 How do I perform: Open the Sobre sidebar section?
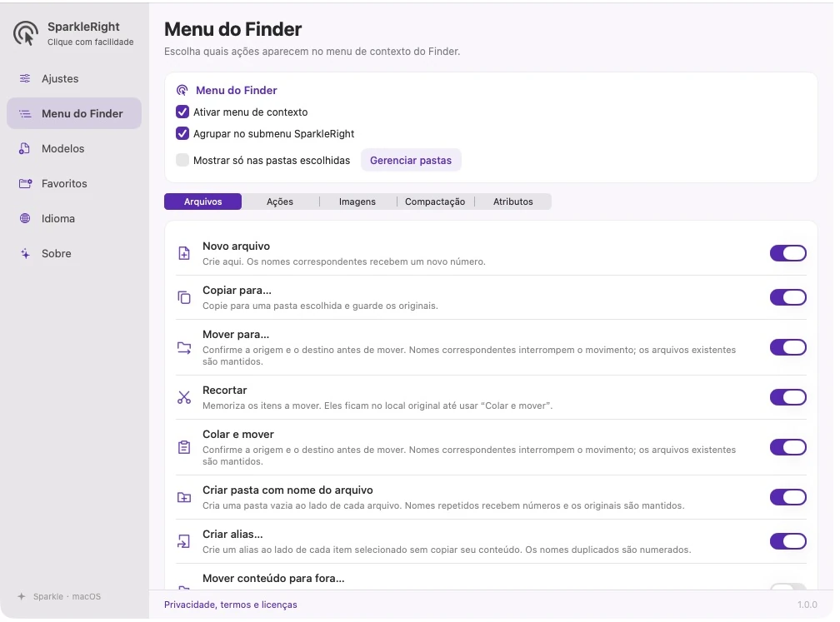[74, 254]
